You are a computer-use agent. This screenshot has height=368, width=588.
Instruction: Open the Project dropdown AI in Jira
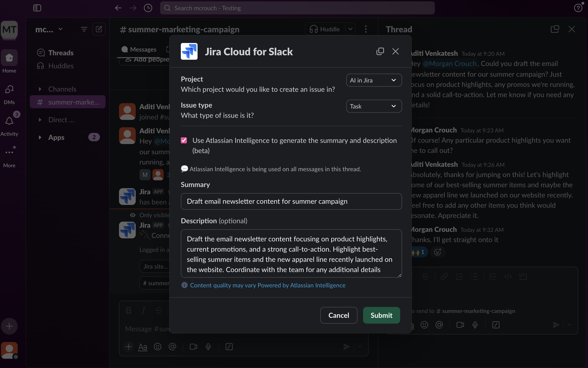374,80
